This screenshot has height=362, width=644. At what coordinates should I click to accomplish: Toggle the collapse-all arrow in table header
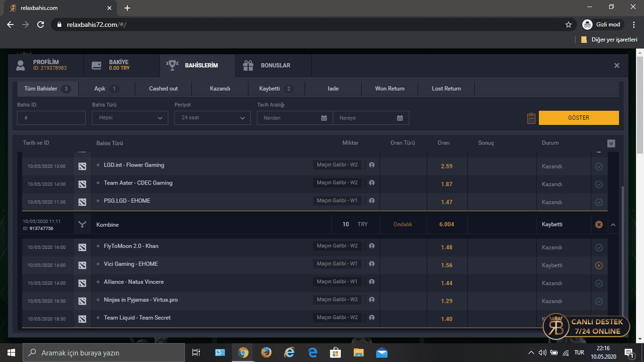pyautogui.click(x=611, y=143)
